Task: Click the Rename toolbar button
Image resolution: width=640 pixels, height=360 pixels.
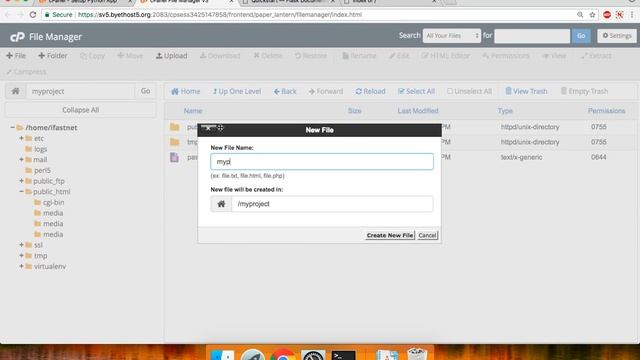Action: pyautogui.click(x=359, y=56)
